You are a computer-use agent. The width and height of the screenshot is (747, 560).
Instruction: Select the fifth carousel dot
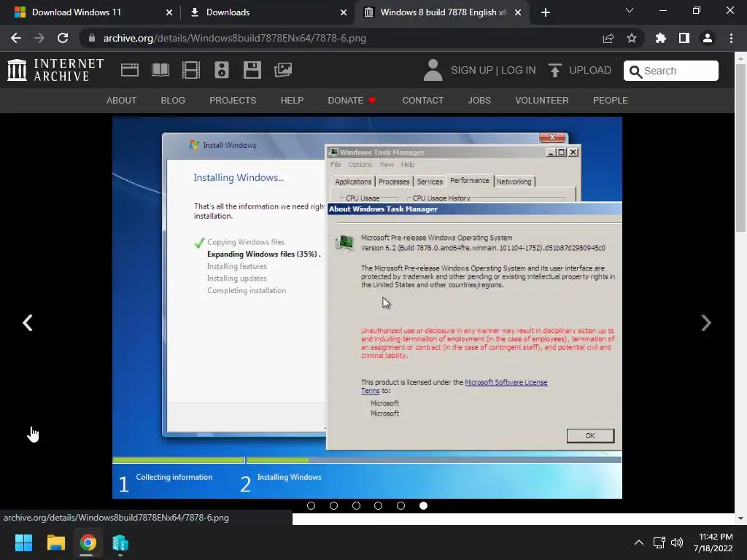[x=400, y=506]
